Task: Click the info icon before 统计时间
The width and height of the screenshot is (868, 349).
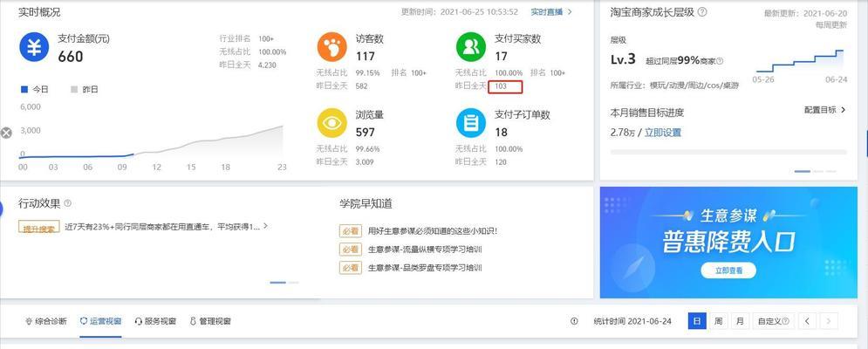Action: tap(574, 321)
